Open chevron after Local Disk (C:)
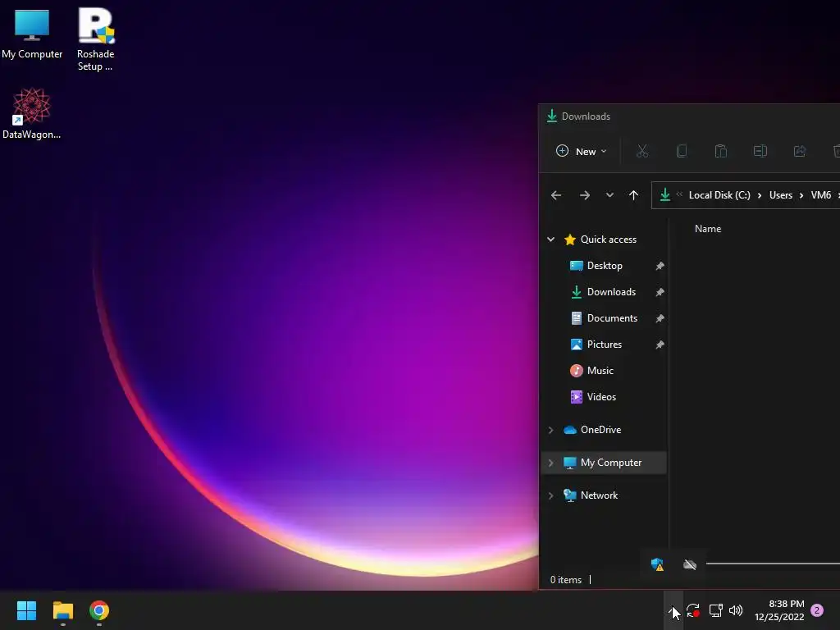The width and height of the screenshot is (840, 630). (x=760, y=195)
